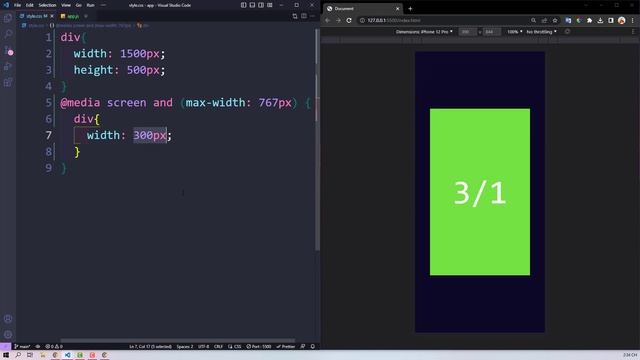Screen dimensions: 640x360
Task: Open Chrome profile avatar
Action: tap(622, 20)
